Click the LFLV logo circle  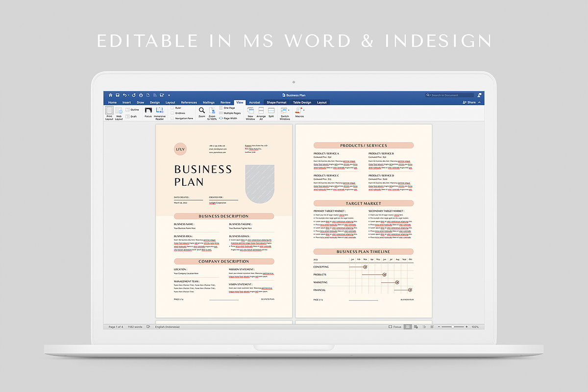180,149
